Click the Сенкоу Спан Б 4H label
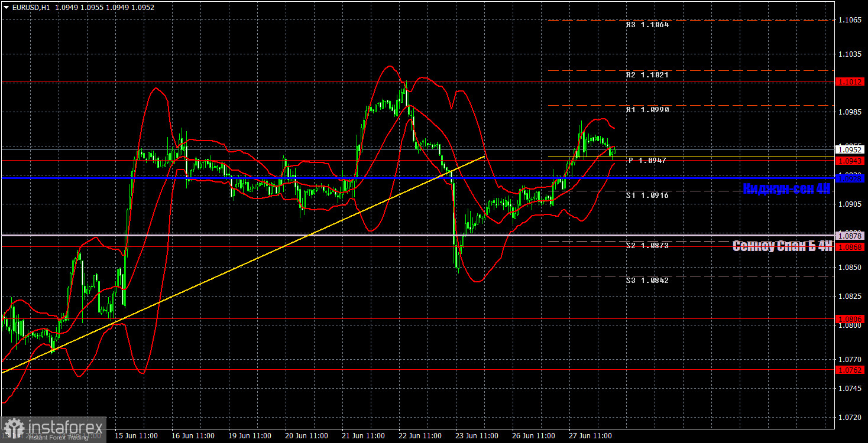 [782, 246]
